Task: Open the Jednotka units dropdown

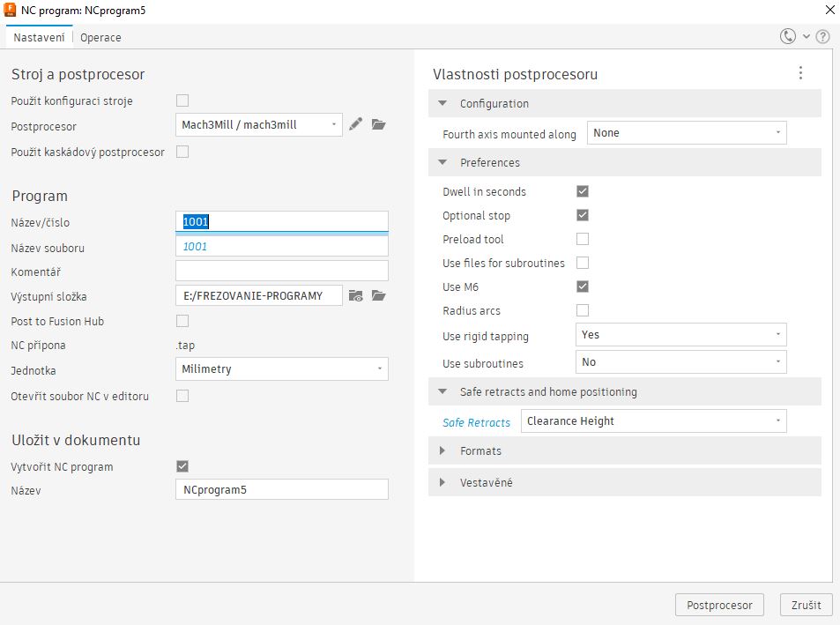Action: [281, 369]
